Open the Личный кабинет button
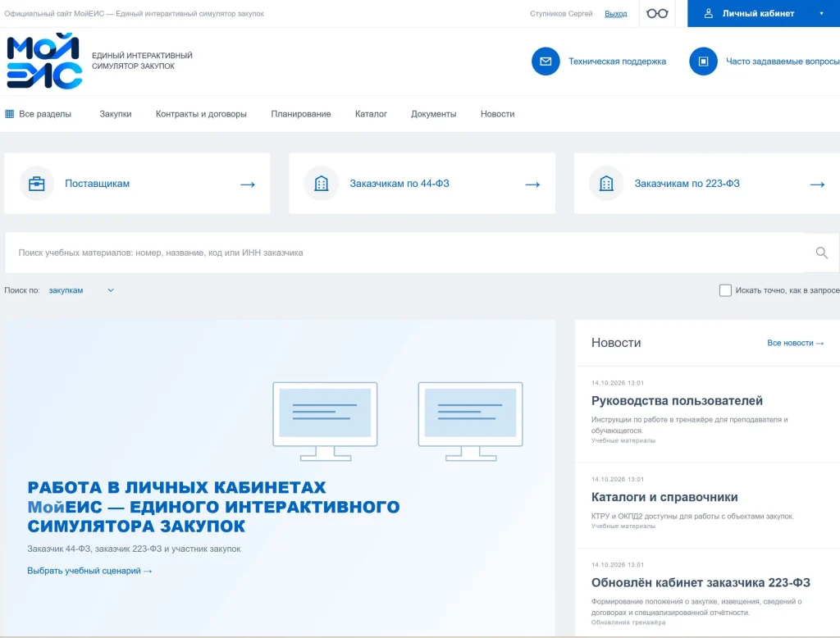Viewport: 840px width, 638px height. [x=764, y=13]
